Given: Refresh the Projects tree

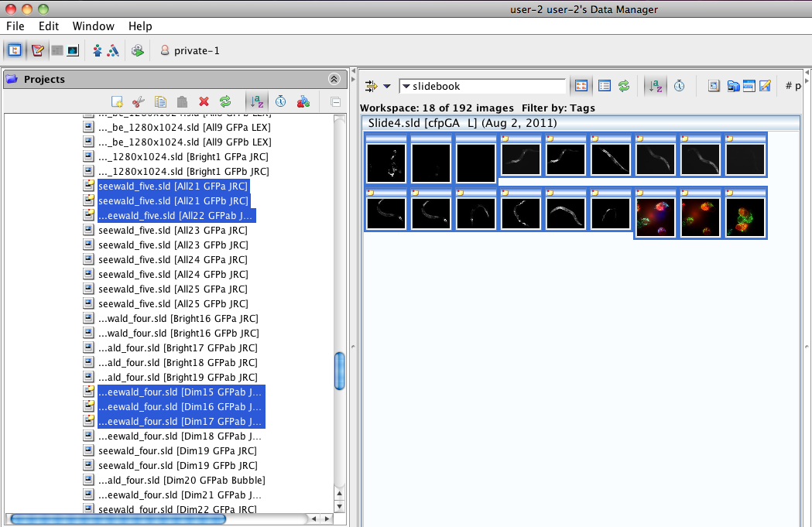Looking at the screenshot, I should 225,101.
